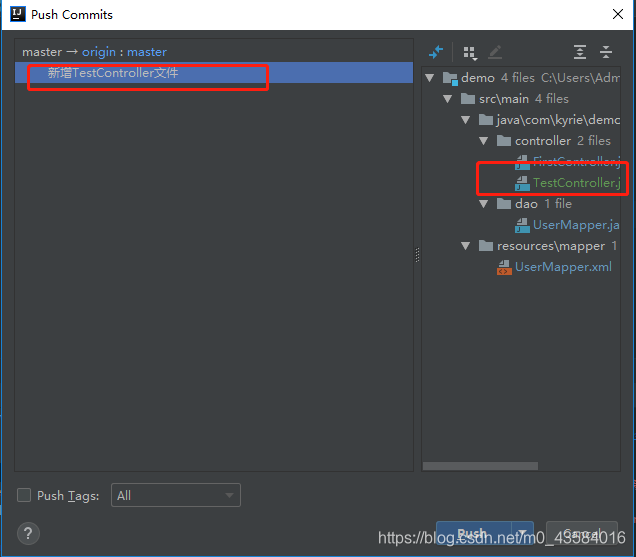Select UserMapper.xml in the tree
Viewport: 636px width, 557px height.
563,267
